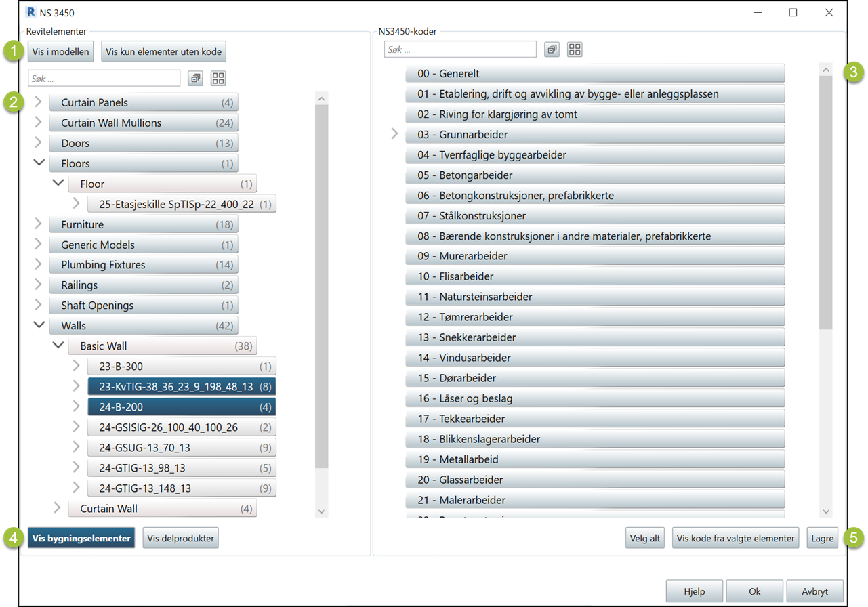Expand the Railings category
The width and height of the screenshot is (868, 607).
click(38, 285)
